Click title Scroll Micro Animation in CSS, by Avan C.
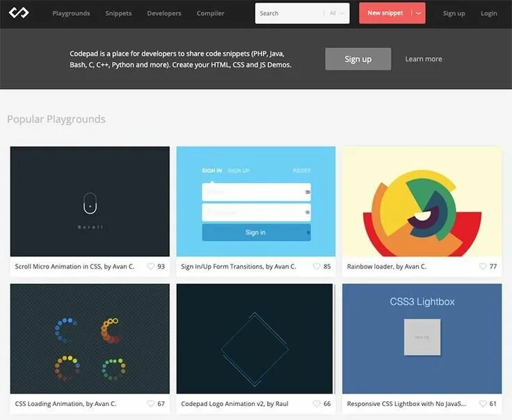Image resolution: width=512 pixels, height=420 pixels. pos(74,266)
